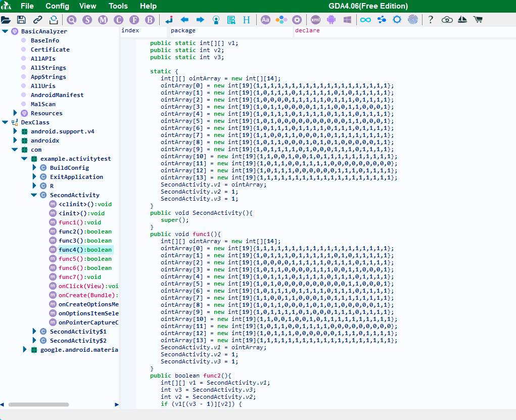
Task: Click the purple M toolbar icon
Action: click(x=103, y=20)
